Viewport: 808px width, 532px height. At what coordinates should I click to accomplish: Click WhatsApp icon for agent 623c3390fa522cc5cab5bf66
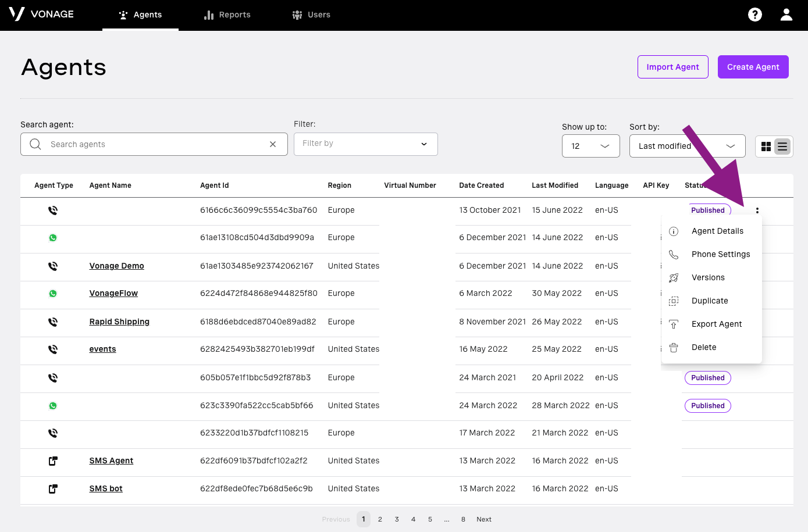53,406
